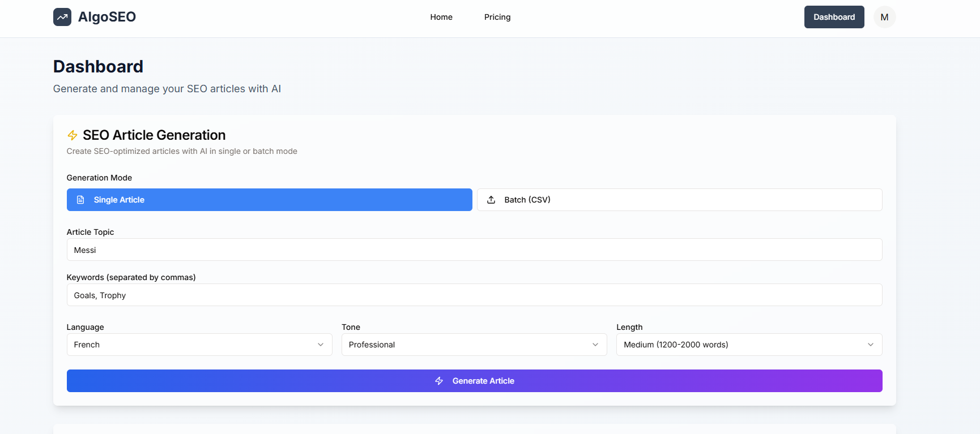Click the Article Topic label

(x=90, y=232)
